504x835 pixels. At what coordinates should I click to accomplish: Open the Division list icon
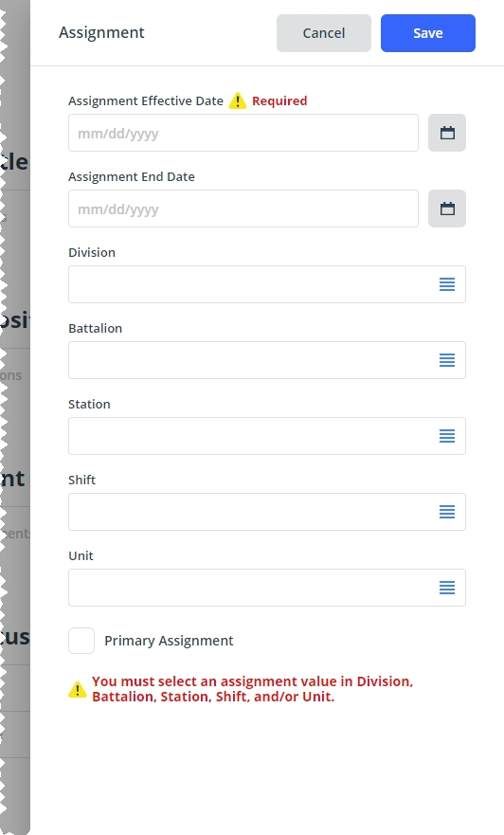coord(447,284)
